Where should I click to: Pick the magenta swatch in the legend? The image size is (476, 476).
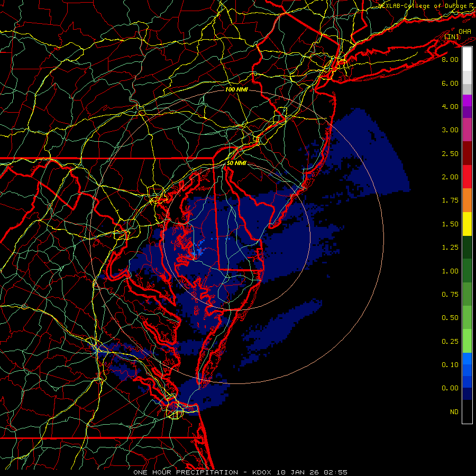pos(467,100)
